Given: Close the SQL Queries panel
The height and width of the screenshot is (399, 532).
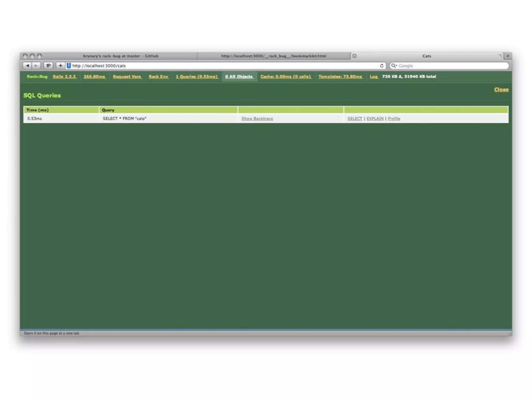Looking at the screenshot, I should (501, 90).
